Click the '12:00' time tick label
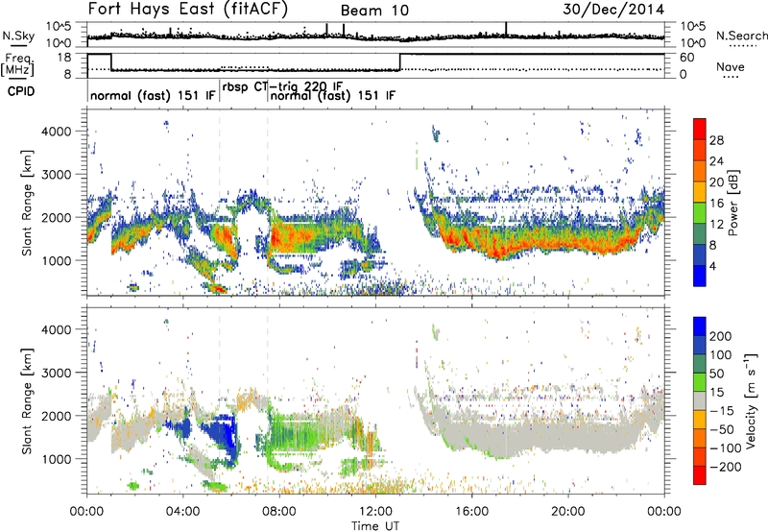The image size is (768, 532). [x=375, y=512]
